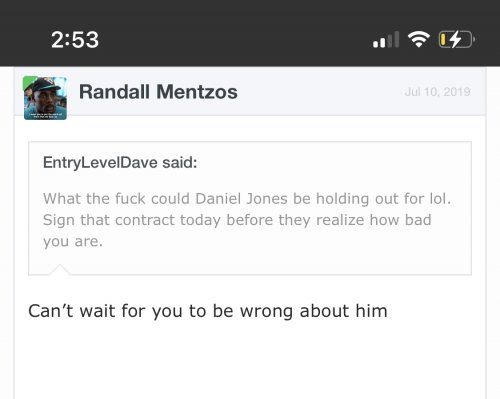
Task: Tap the quote box pointer notch
Action: coord(60,269)
